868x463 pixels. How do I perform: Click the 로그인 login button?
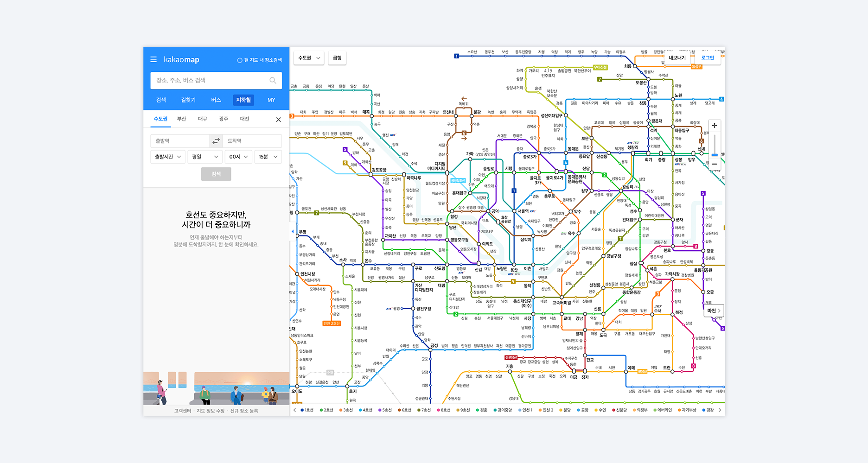coord(708,58)
